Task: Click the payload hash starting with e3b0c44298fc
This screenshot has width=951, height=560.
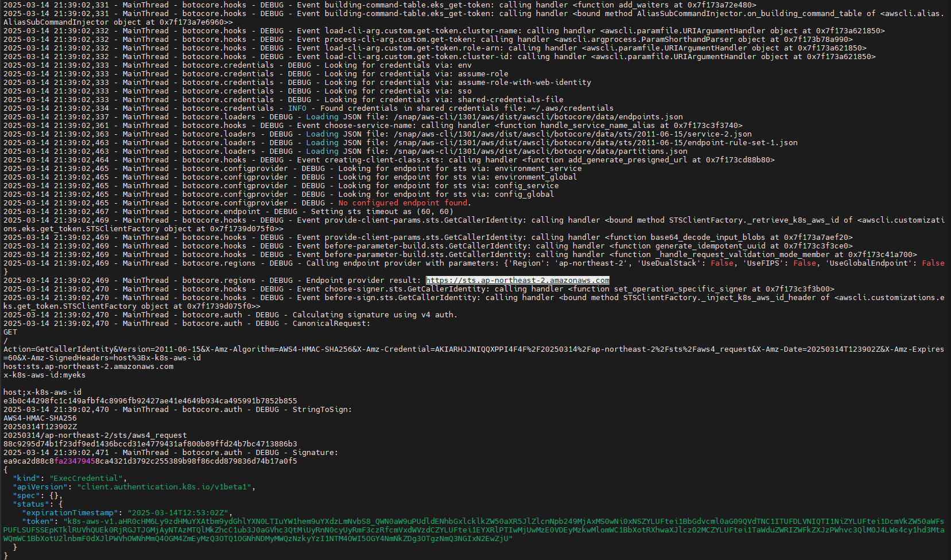Action: (x=150, y=400)
